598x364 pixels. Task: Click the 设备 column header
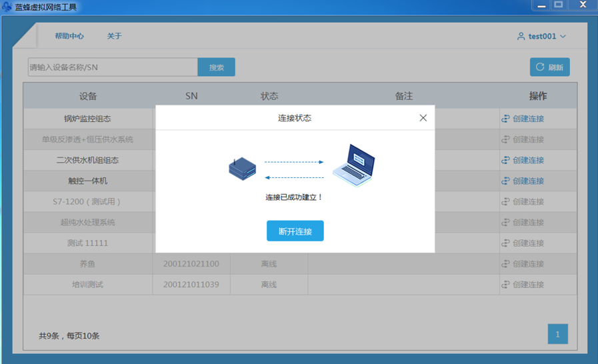[x=88, y=96]
